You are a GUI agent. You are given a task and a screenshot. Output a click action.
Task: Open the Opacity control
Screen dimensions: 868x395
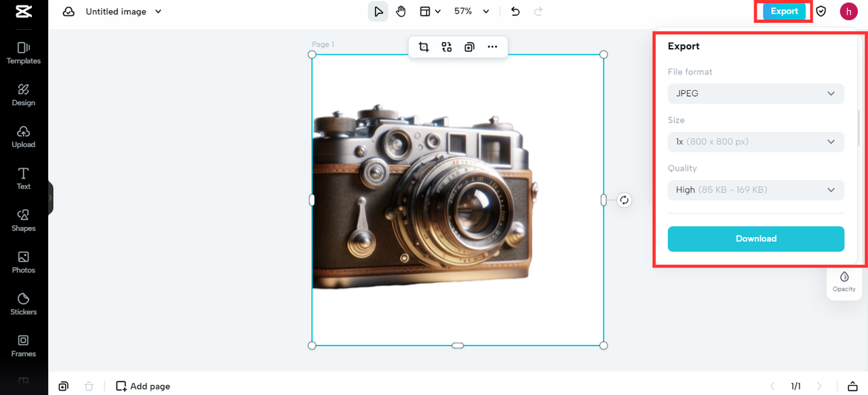844,281
